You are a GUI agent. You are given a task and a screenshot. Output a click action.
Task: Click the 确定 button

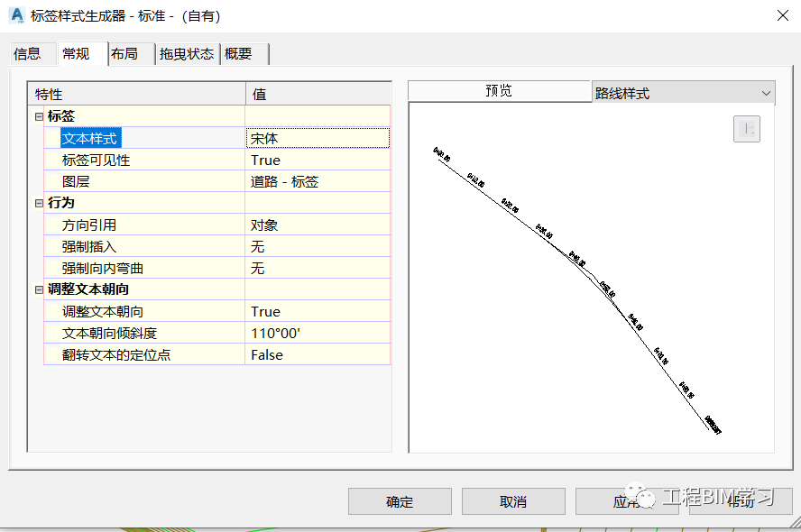click(x=400, y=501)
